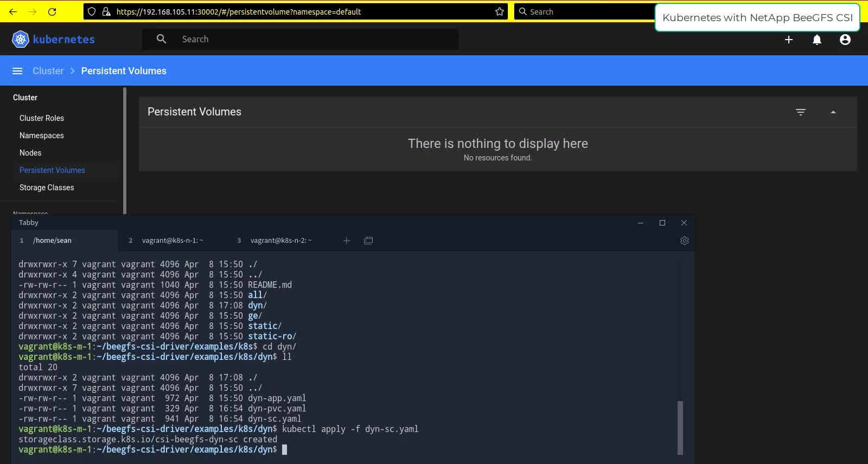Open Tabby settings gear
This screenshot has width=868, height=464.
tap(685, 241)
